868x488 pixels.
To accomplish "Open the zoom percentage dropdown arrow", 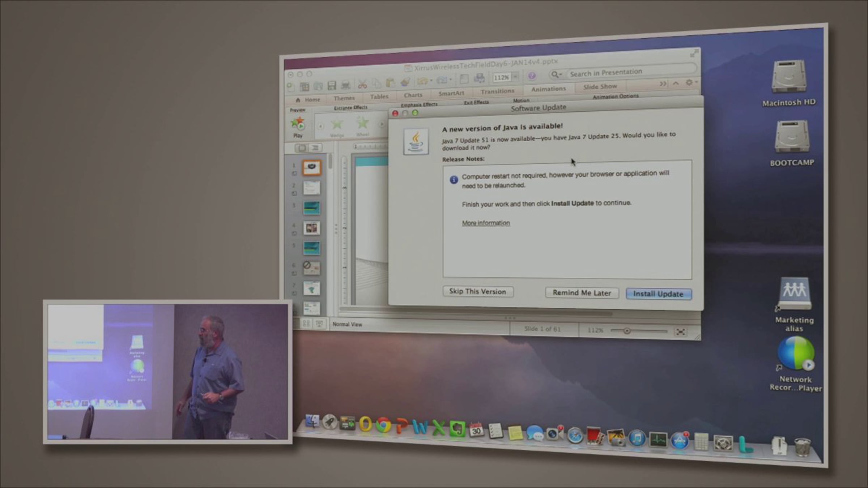I will [516, 76].
